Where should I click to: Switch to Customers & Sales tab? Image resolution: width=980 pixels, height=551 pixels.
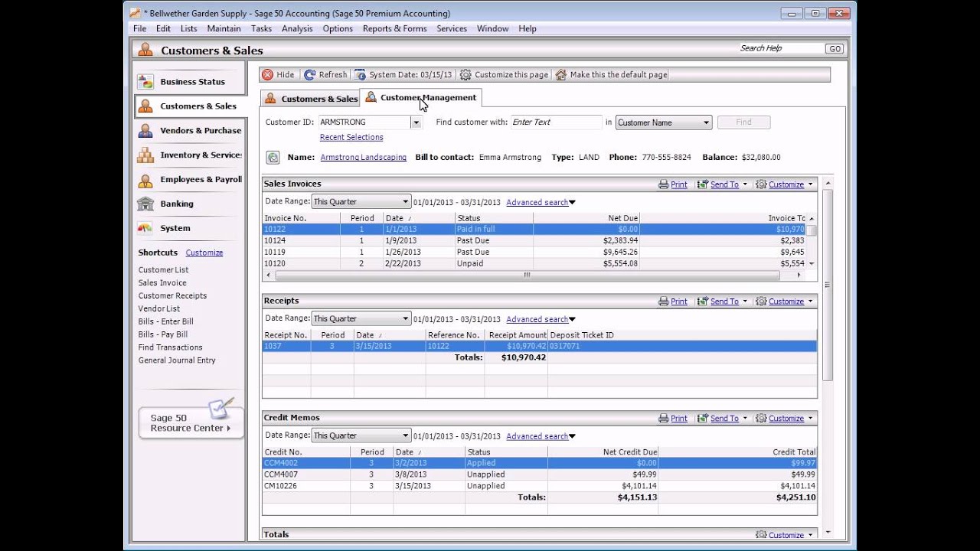point(310,99)
